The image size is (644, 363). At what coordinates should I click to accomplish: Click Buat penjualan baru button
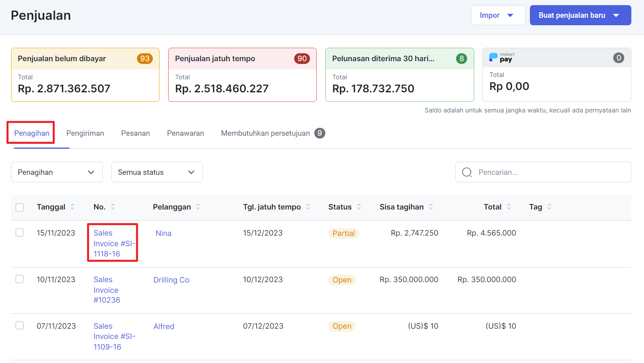580,15
